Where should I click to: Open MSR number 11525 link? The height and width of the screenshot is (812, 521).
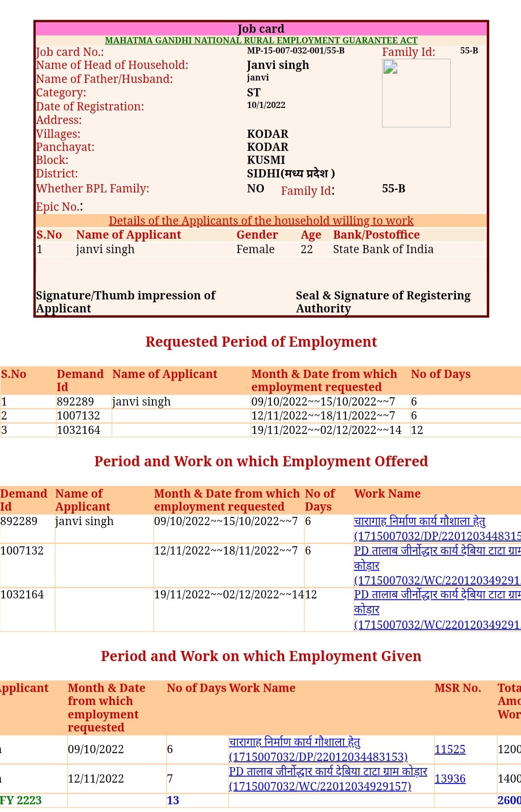pos(450,749)
